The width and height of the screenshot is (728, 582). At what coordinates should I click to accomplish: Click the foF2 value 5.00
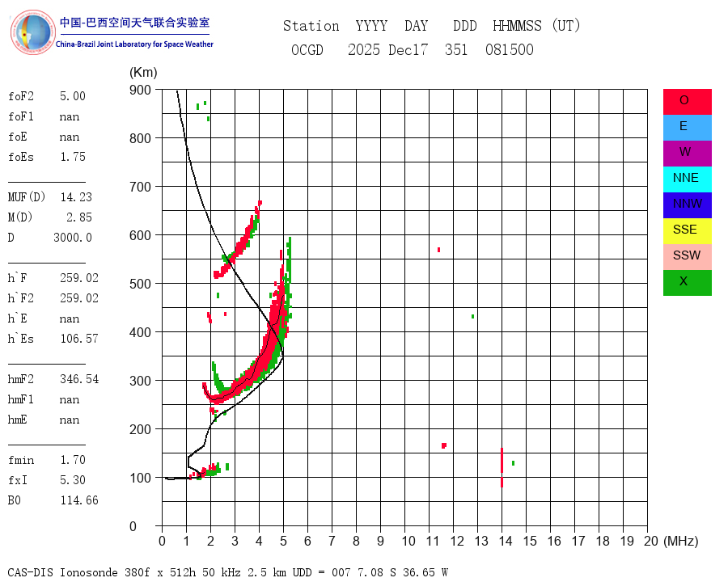73,96
